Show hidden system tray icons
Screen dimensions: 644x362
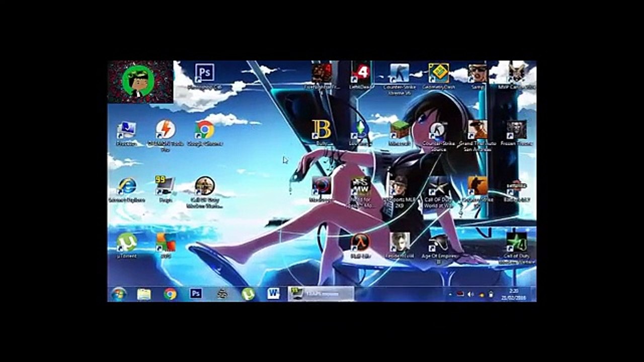coord(450,294)
